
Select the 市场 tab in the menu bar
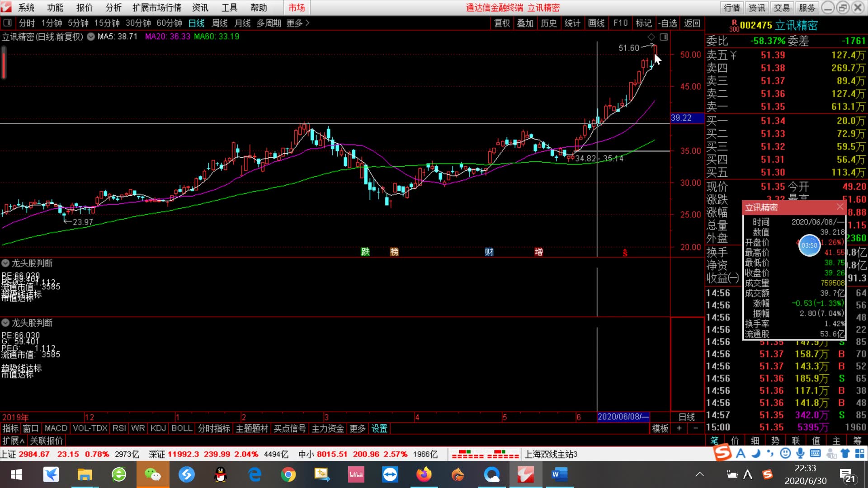tap(297, 8)
